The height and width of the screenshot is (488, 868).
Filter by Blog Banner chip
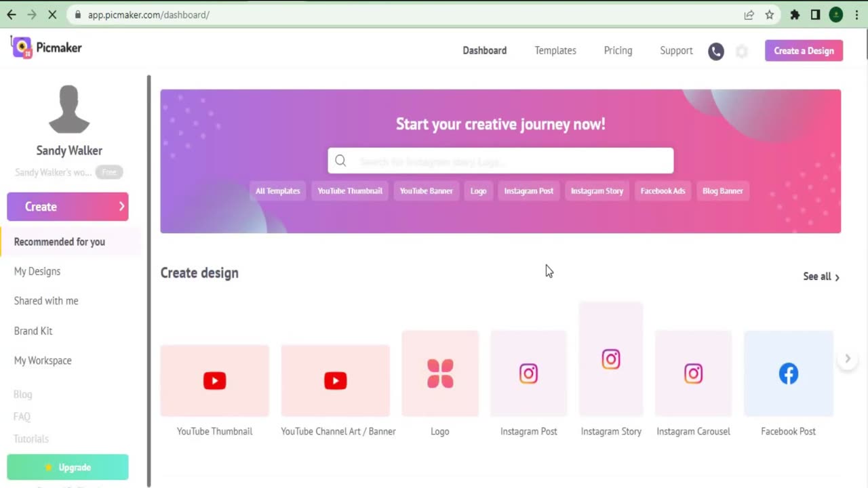[723, 191]
